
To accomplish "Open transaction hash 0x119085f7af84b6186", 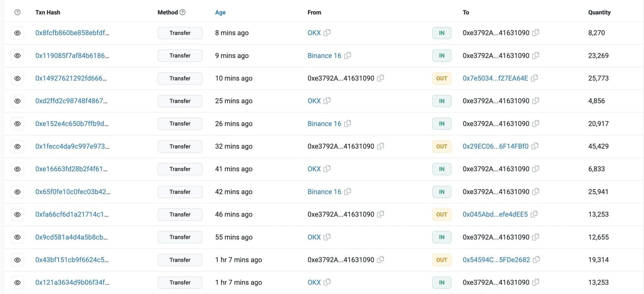I will [72, 56].
